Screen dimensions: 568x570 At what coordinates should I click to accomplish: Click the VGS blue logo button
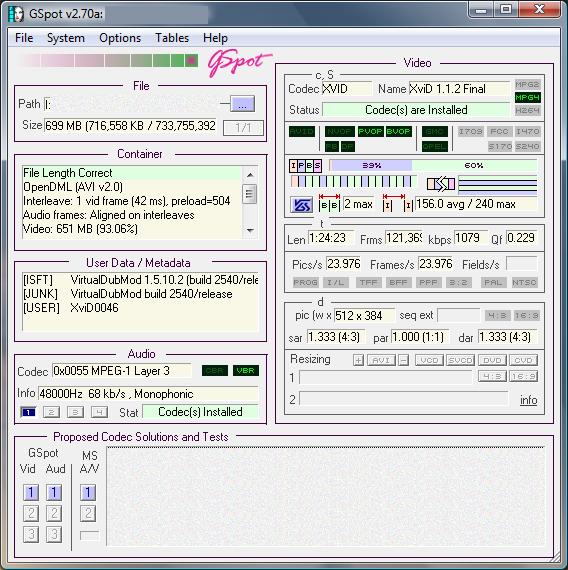[x=301, y=205]
